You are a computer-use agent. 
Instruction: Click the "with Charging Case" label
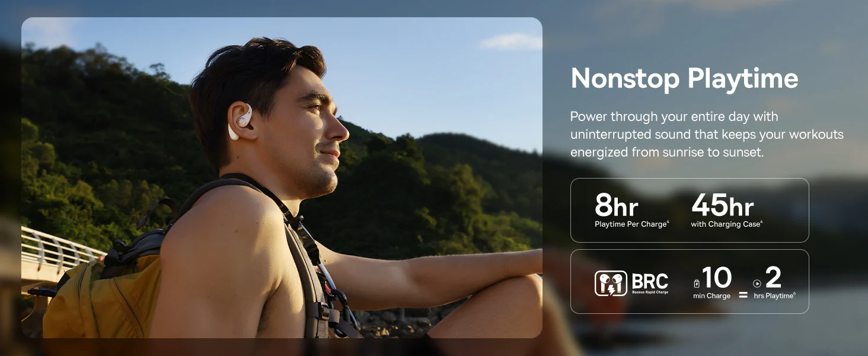pos(726,224)
